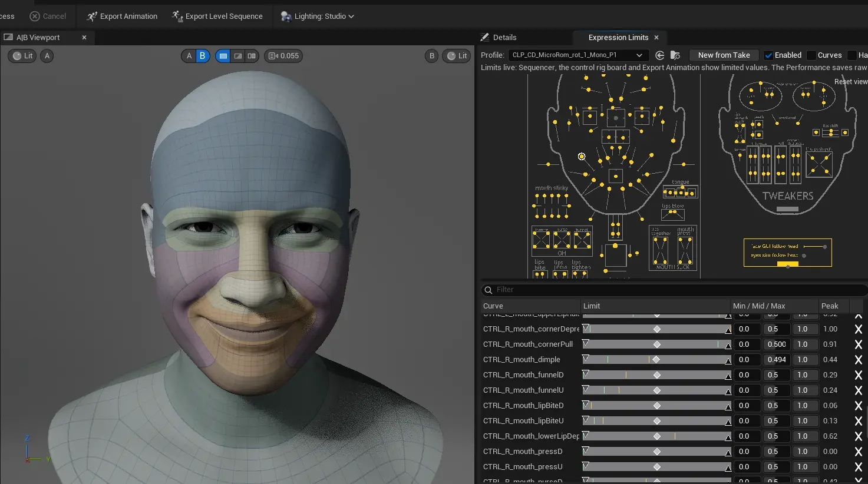Toggle the circular A button beside left Lit
This screenshot has height=484, width=868.
(x=47, y=56)
